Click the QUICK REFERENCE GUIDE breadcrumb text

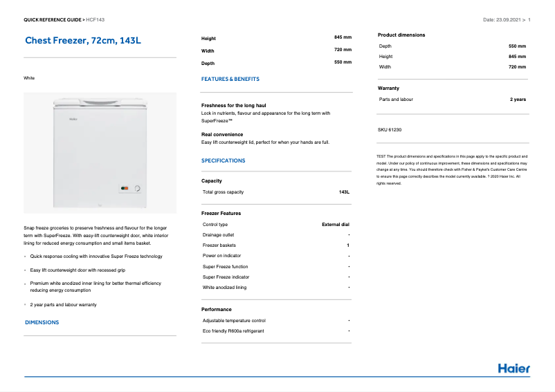click(53, 20)
